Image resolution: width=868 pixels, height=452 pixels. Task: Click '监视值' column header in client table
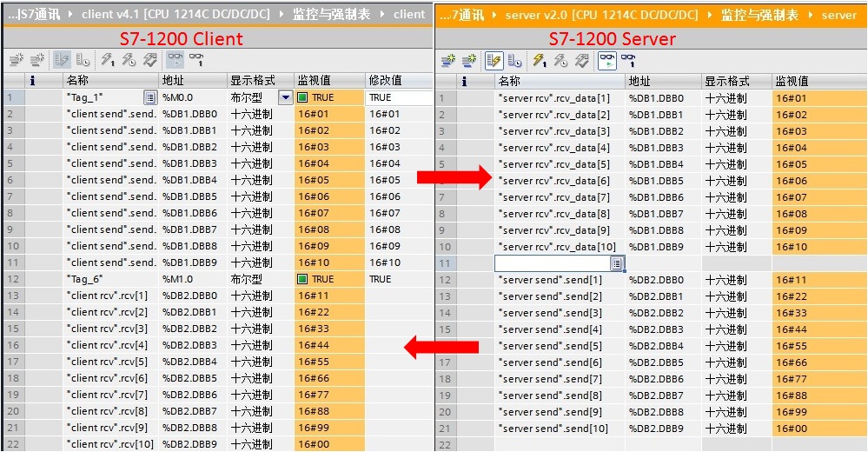(329, 81)
